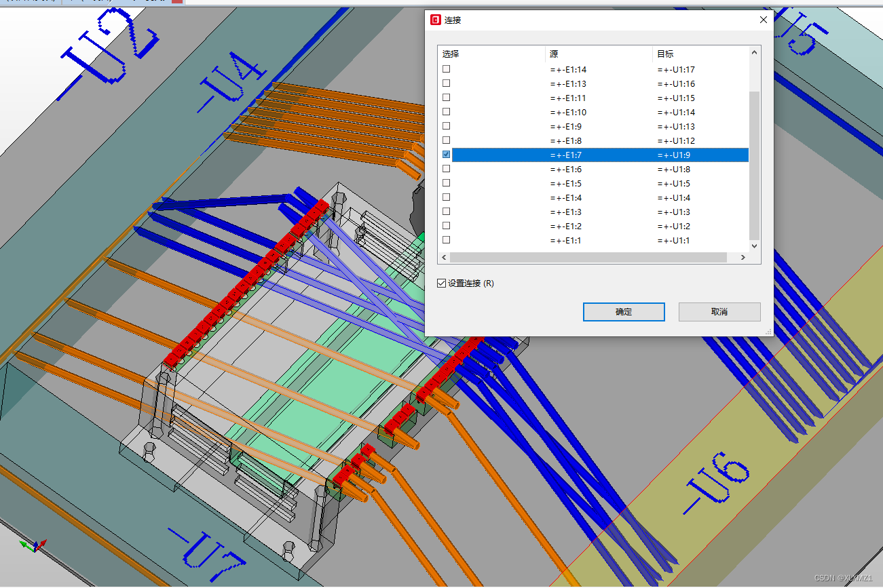883x588 pixels.
Task: Select target cell =+-U1:8
Action: tap(674, 170)
